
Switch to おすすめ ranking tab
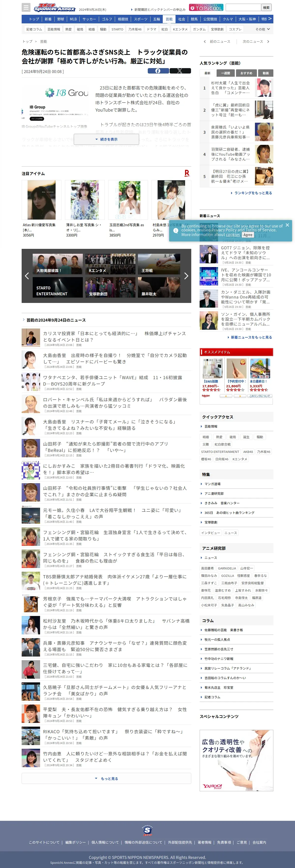pos(246,73)
